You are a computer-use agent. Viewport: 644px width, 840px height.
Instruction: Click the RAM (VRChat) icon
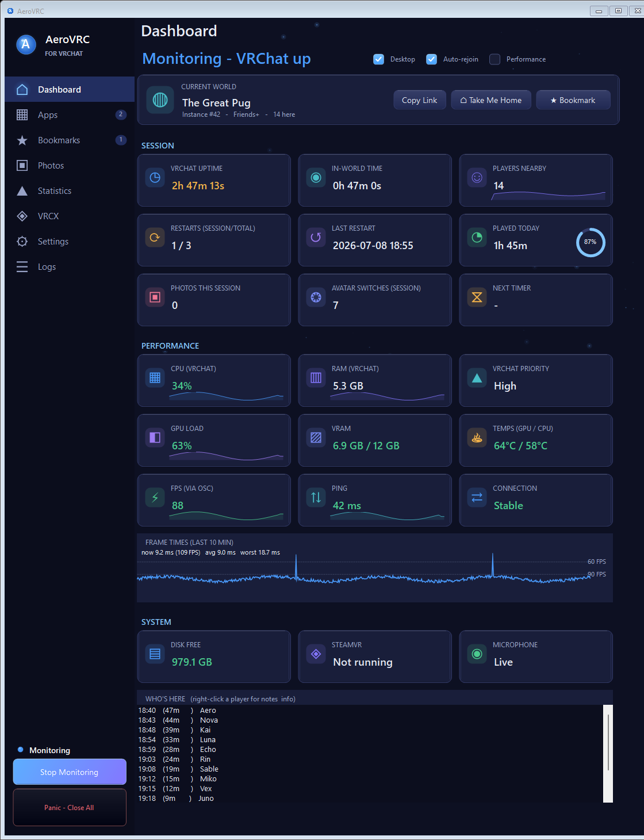pyautogui.click(x=316, y=378)
